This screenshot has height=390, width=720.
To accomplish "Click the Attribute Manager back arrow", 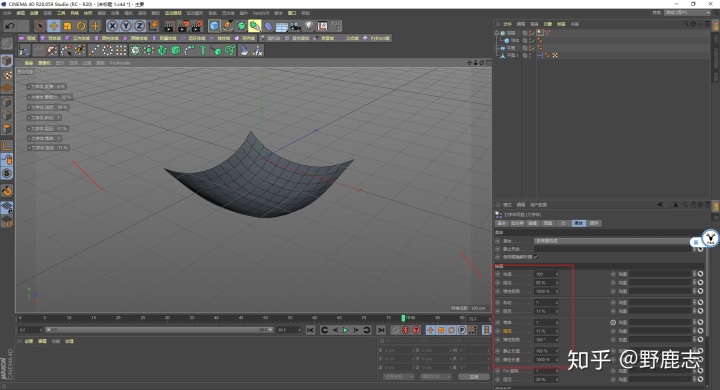I will click(x=660, y=205).
